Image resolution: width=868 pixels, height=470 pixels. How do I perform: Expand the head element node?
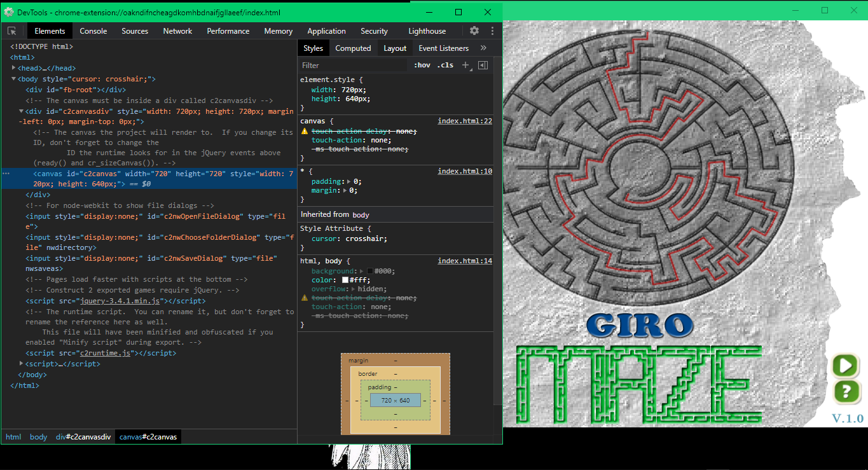[x=14, y=68]
